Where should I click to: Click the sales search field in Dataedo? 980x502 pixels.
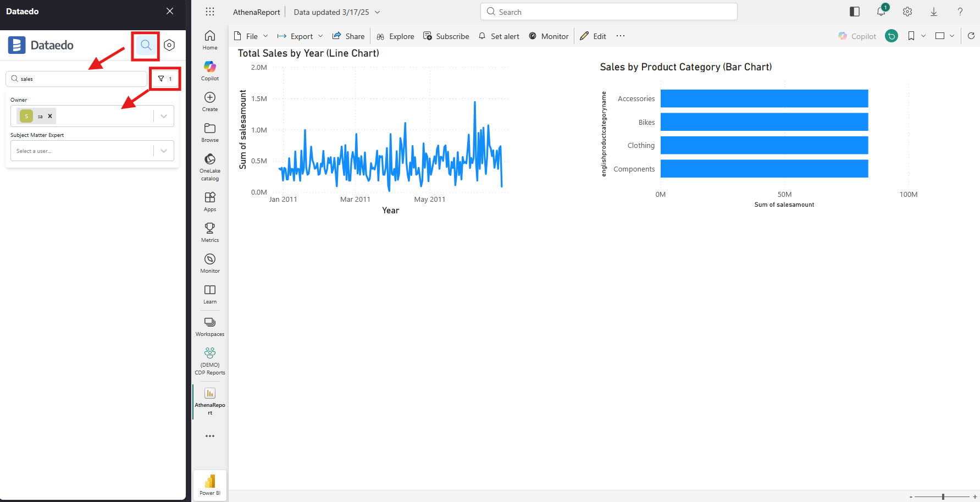(x=77, y=79)
